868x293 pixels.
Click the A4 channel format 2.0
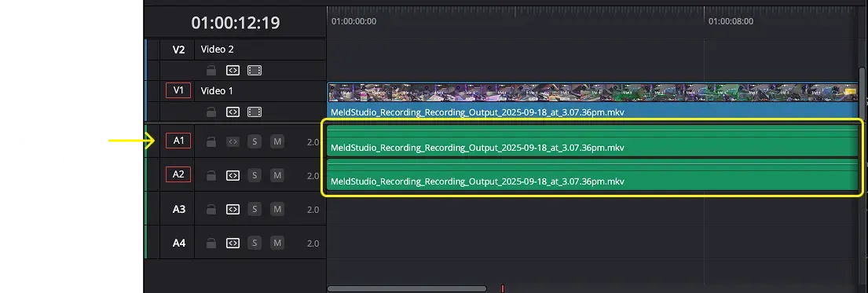pyautogui.click(x=313, y=244)
